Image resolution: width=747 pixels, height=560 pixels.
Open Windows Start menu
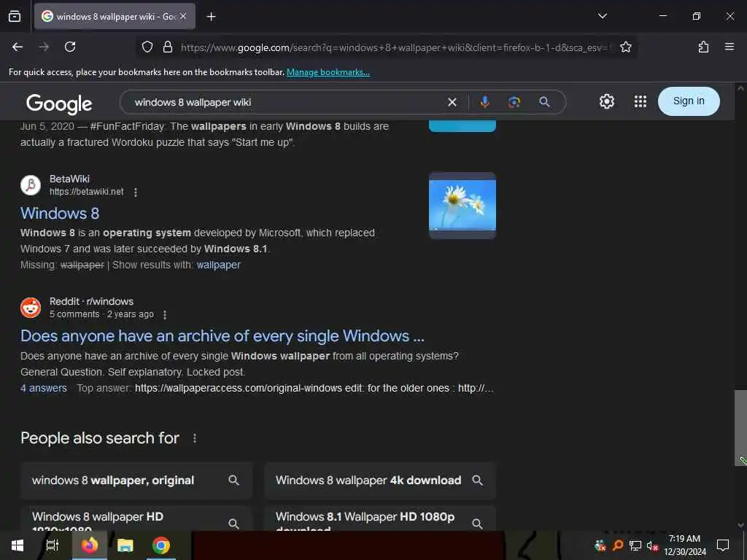pyautogui.click(x=18, y=545)
